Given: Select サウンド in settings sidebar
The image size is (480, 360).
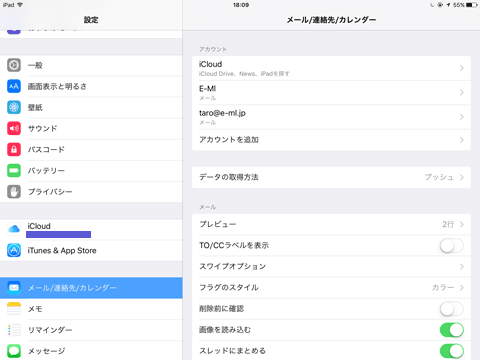Looking at the screenshot, I should pos(91,128).
